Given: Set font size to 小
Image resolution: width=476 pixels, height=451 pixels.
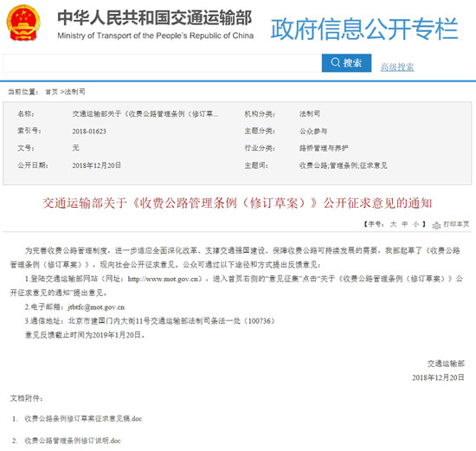Looking at the screenshot, I should [416, 224].
